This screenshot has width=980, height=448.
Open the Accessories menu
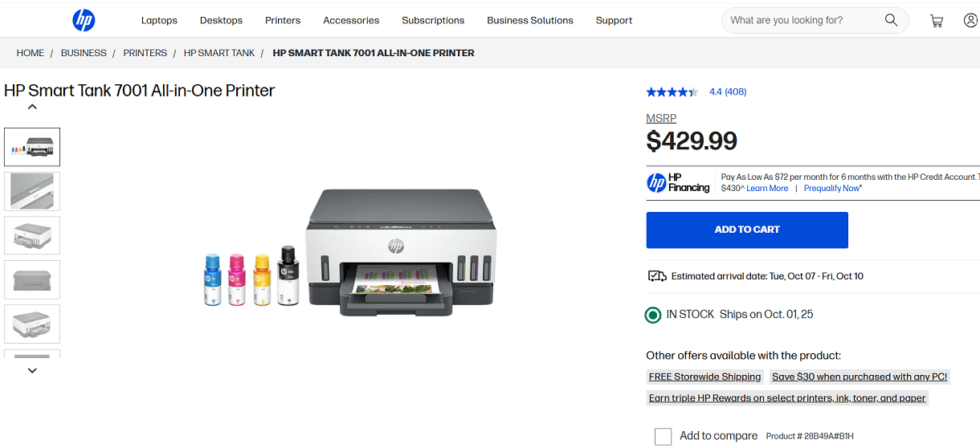(x=351, y=20)
